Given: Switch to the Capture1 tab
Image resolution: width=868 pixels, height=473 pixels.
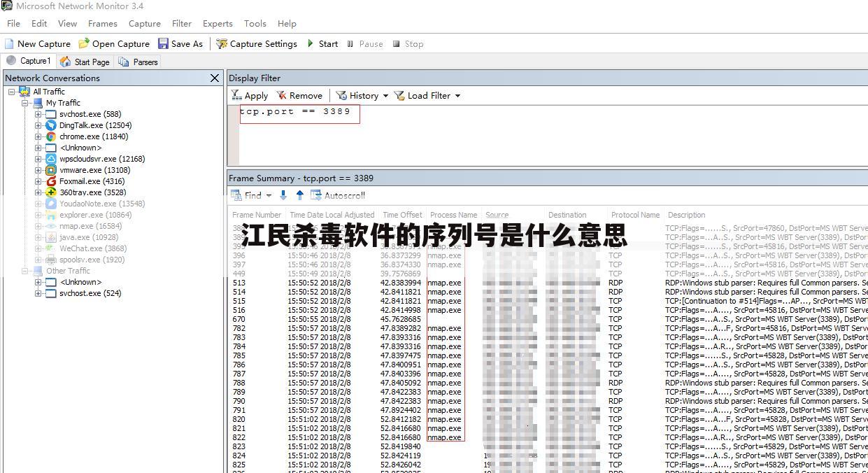Looking at the screenshot, I should click(x=29, y=61).
